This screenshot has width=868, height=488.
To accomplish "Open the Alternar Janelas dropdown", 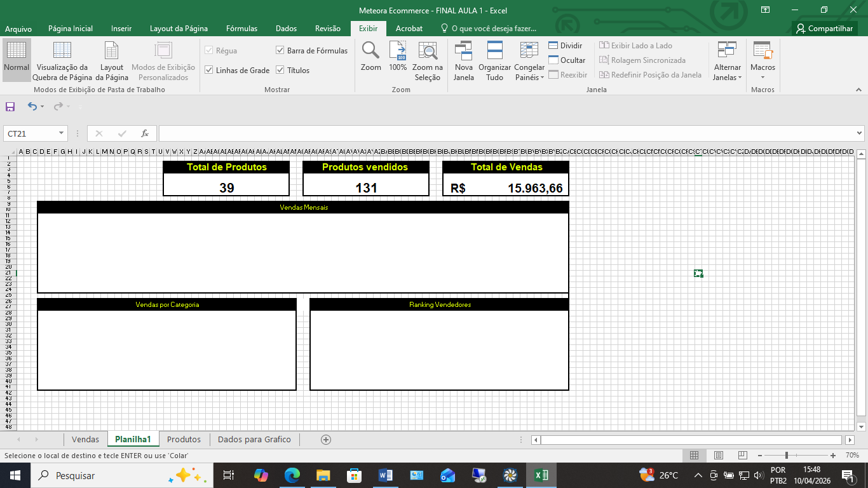I will coord(727,60).
